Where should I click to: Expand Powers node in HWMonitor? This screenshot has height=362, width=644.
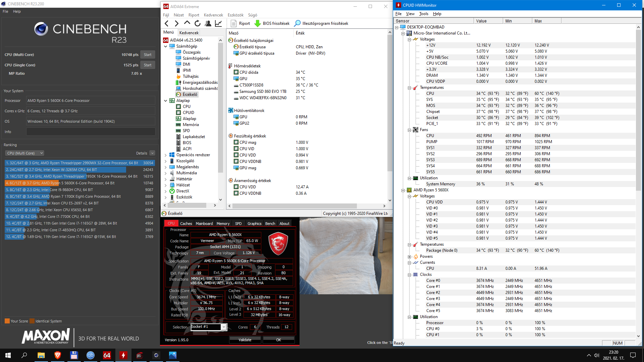pos(409,257)
